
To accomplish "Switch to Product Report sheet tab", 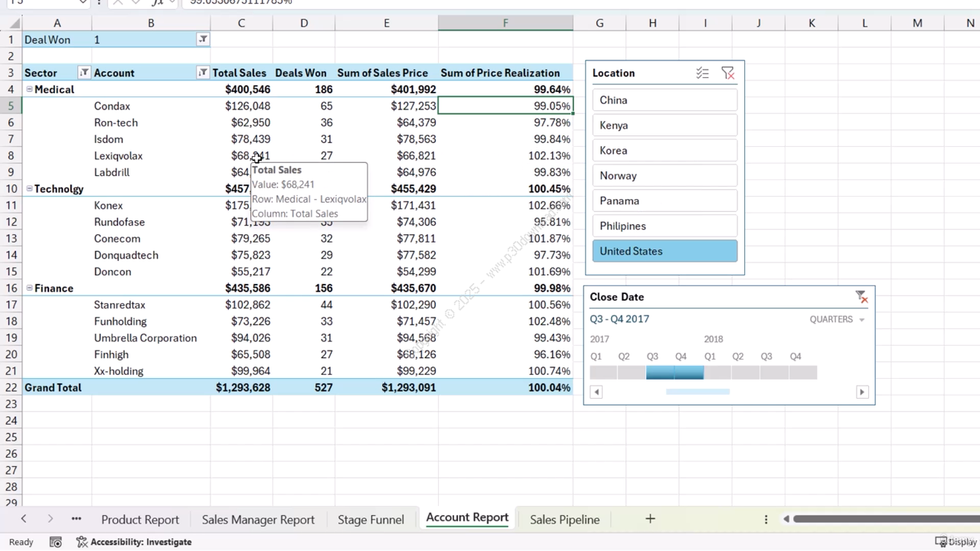I will pyautogui.click(x=140, y=520).
